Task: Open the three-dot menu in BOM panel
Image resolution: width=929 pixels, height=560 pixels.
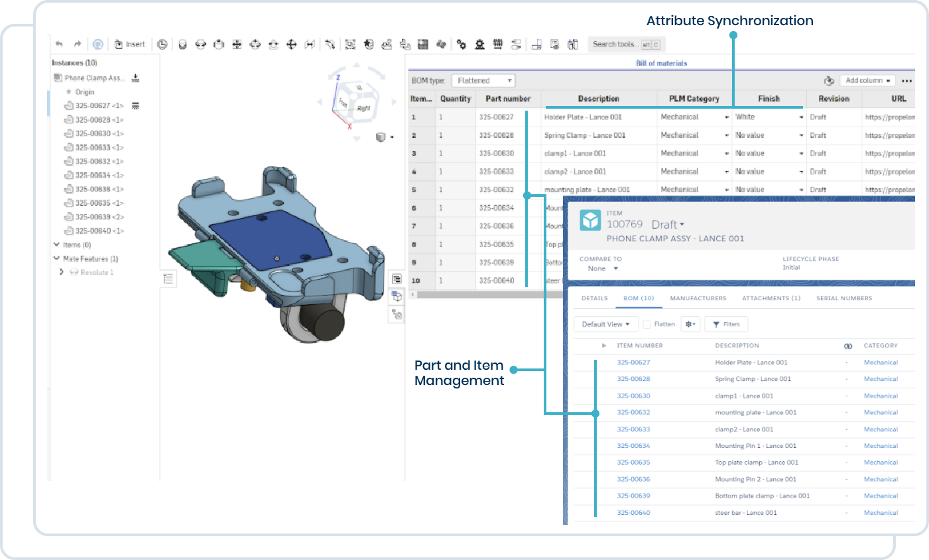Action: coord(906,81)
